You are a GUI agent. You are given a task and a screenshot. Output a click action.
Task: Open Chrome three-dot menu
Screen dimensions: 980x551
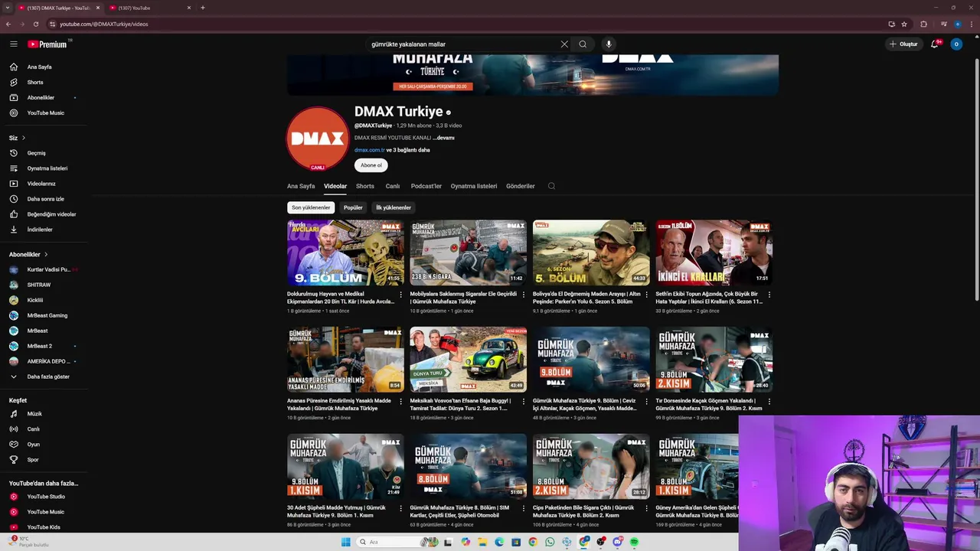point(971,24)
